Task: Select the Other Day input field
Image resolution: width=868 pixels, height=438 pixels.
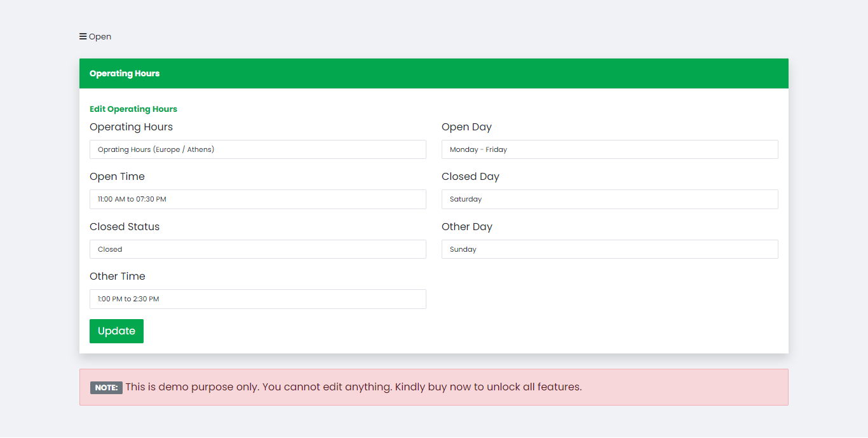Action: [609, 249]
